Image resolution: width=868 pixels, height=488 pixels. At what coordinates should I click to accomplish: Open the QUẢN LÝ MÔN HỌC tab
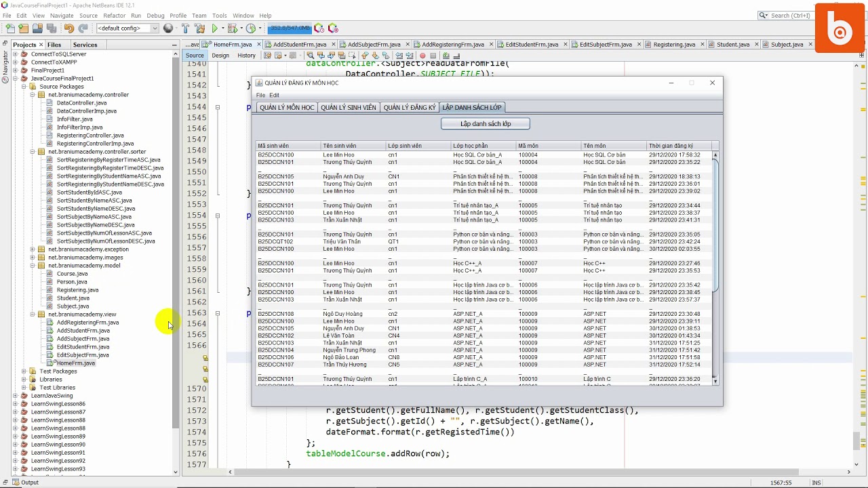coord(287,108)
